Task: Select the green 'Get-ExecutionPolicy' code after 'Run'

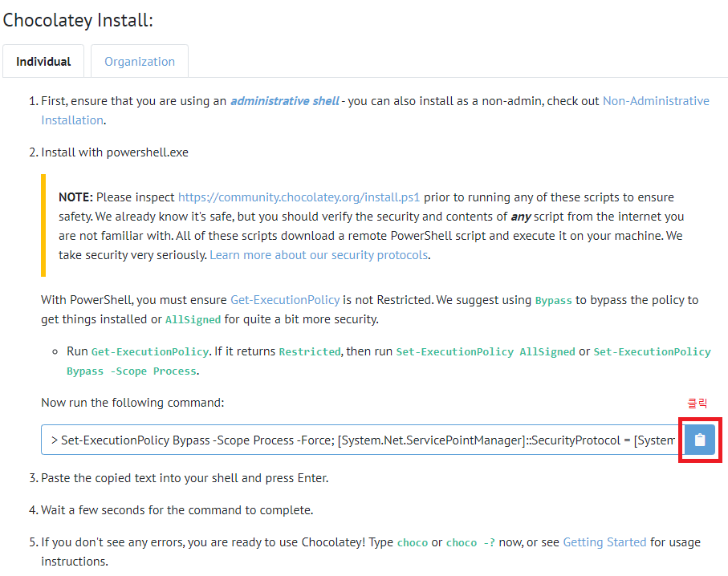Action: [x=150, y=352]
